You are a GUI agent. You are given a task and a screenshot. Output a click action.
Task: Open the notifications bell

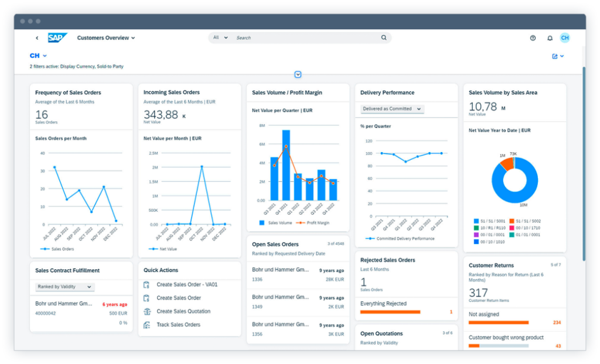tap(549, 37)
